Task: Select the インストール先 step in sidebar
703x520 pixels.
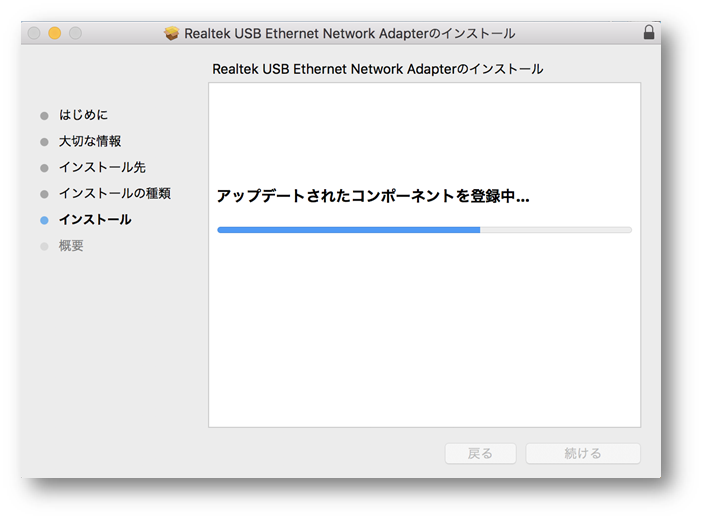Action: click(102, 167)
